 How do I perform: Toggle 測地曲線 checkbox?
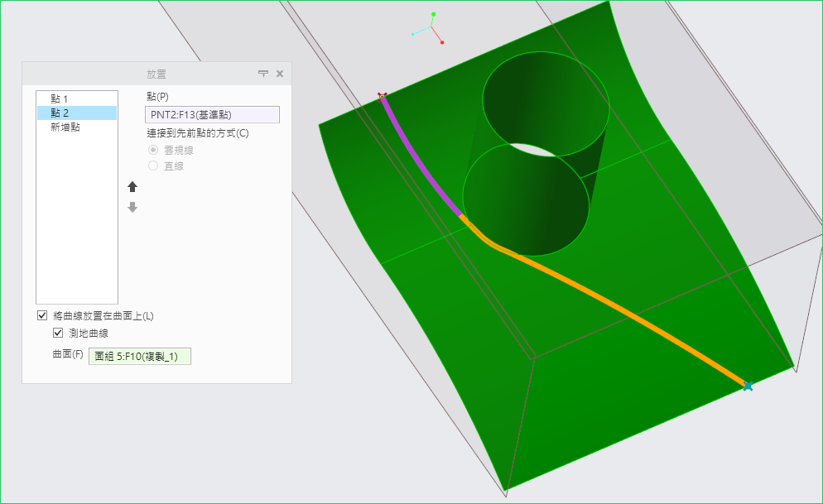click(x=58, y=333)
